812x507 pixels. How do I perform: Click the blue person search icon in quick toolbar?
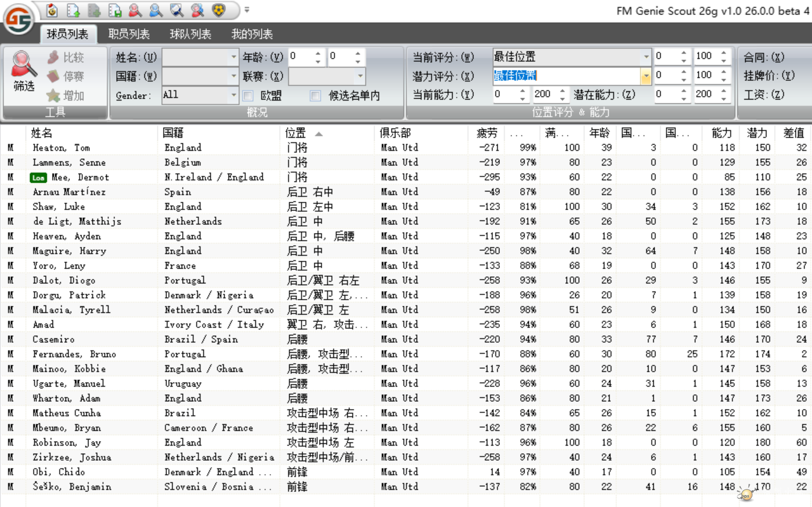click(x=155, y=10)
